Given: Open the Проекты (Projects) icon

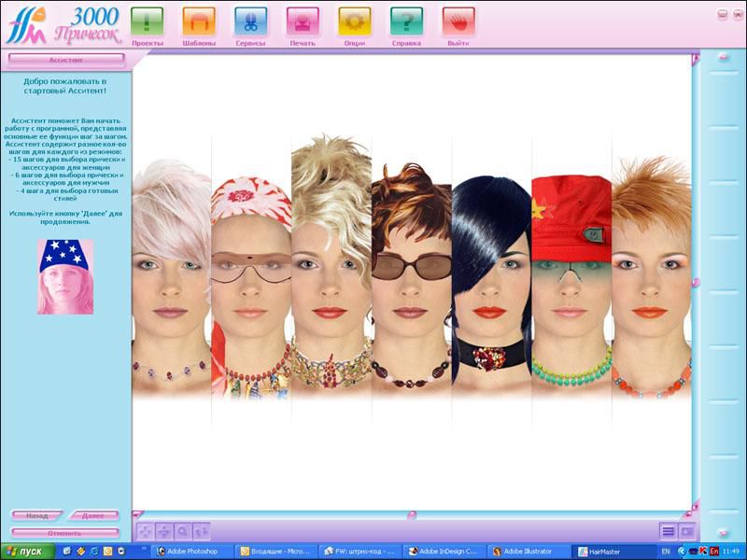Looking at the screenshot, I should [147, 21].
